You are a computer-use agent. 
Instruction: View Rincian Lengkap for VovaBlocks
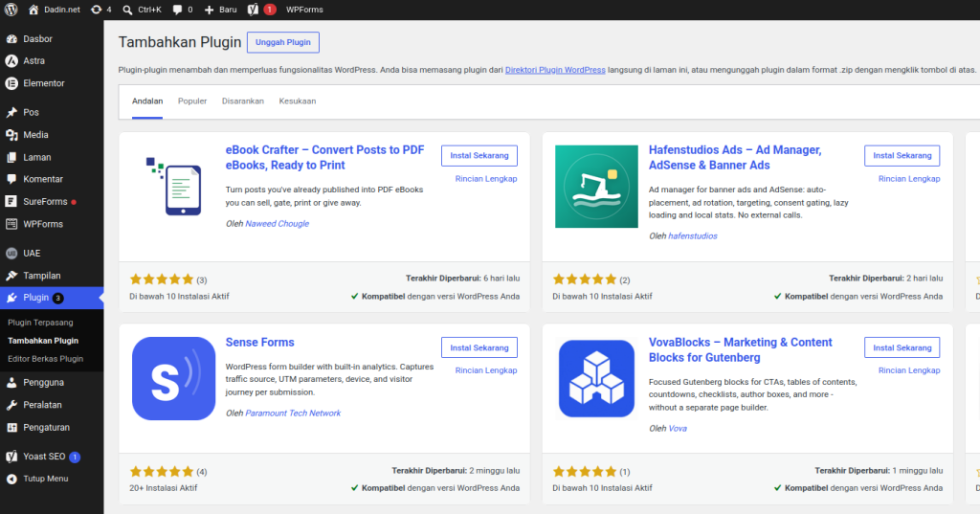click(x=909, y=370)
